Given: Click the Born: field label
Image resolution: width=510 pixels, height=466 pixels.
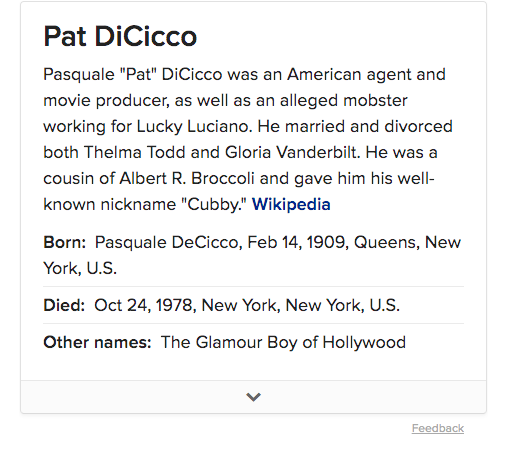Looking at the screenshot, I should coord(65,242).
